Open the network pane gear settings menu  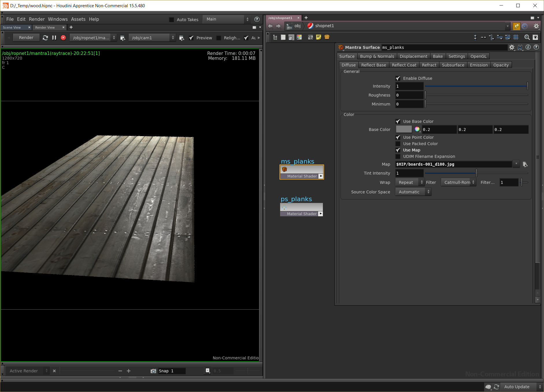[x=536, y=26]
